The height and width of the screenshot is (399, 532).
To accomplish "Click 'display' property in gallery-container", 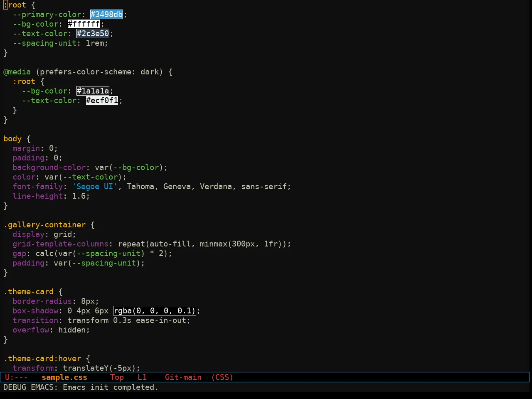I will point(29,234).
